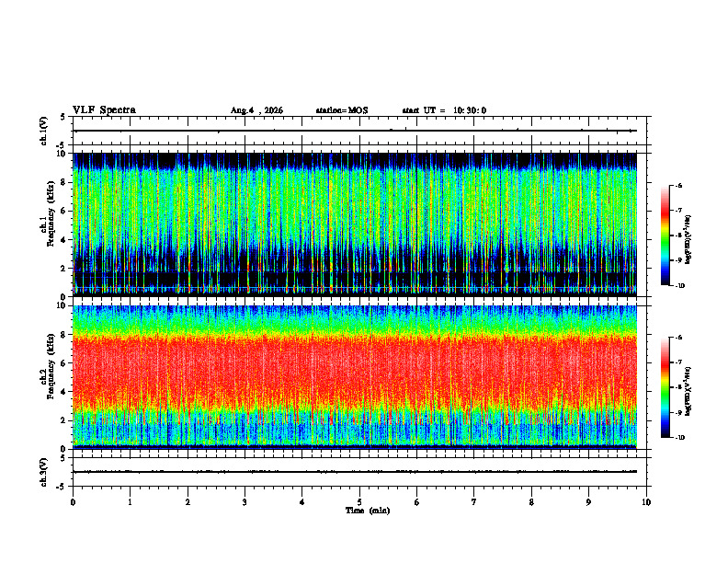This screenshot has height=563, width=728.
Task: Click the date text "Aug.4 , 2026"
Action: pos(256,110)
